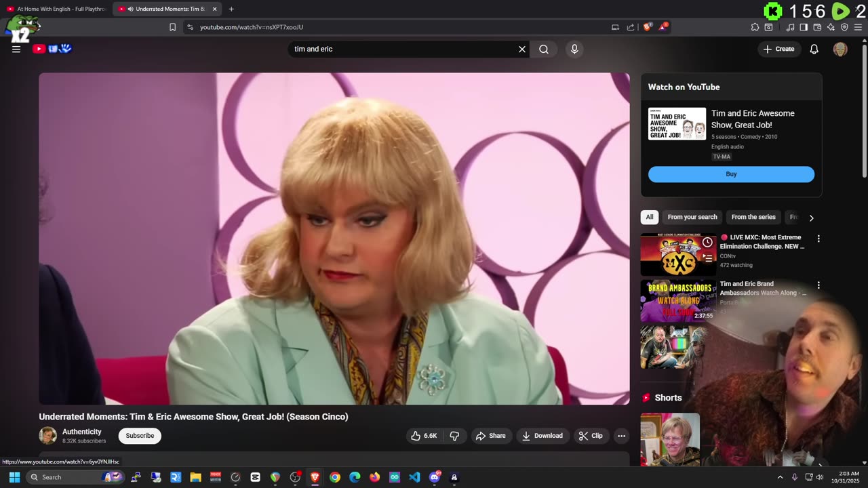This screenshot has height=488, width=868.
Task: Click the Create button
Action: point(778,49)
